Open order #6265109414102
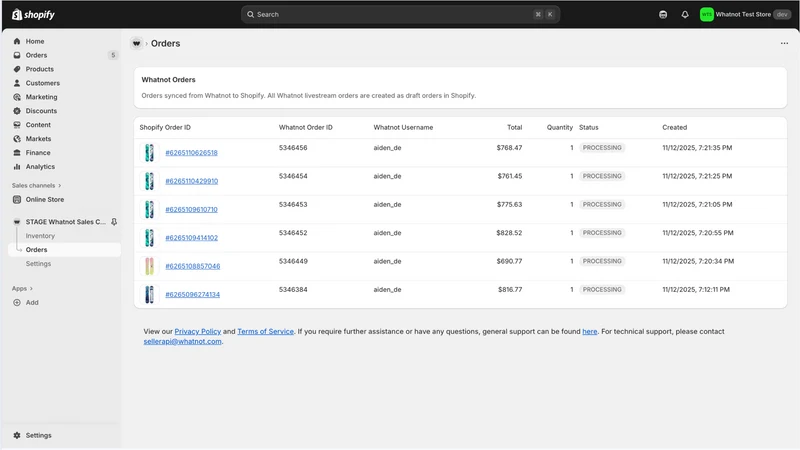This screenshot has width=800, height=450. click(x=191, y=238)
